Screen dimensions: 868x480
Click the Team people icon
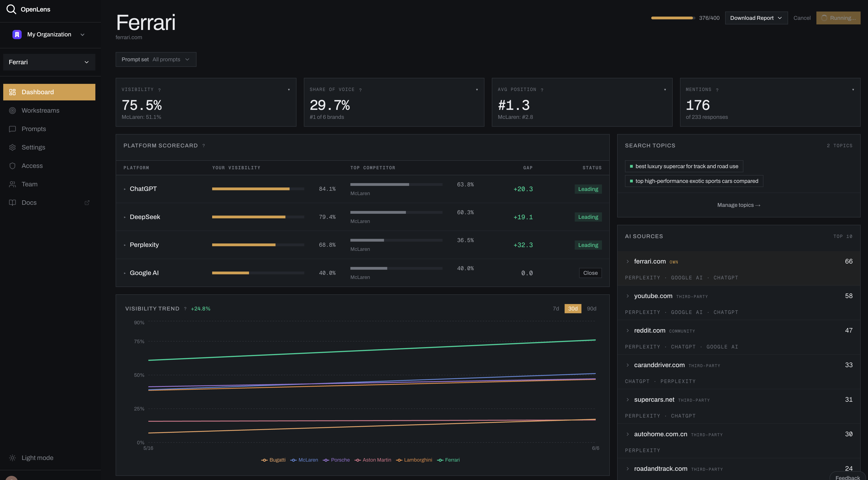[x=12, y=184]
